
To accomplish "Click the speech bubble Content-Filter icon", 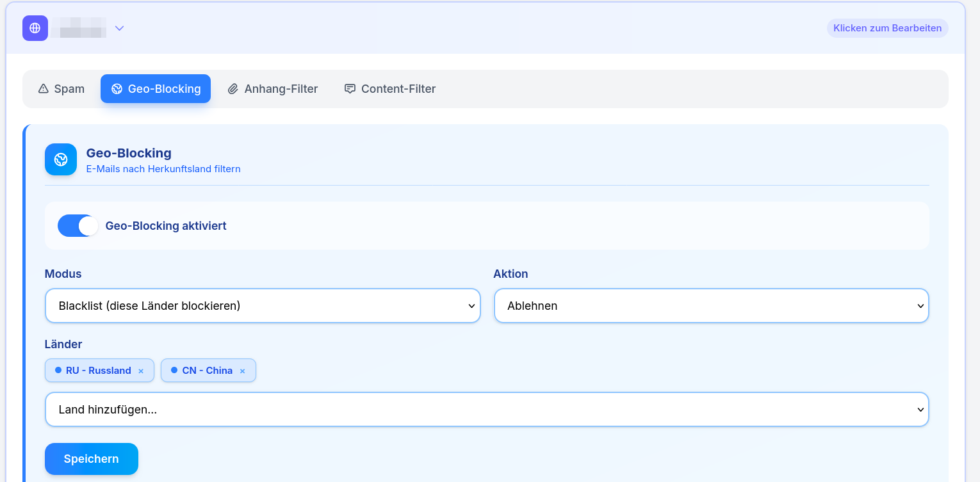I will click(x=350, y=89).
